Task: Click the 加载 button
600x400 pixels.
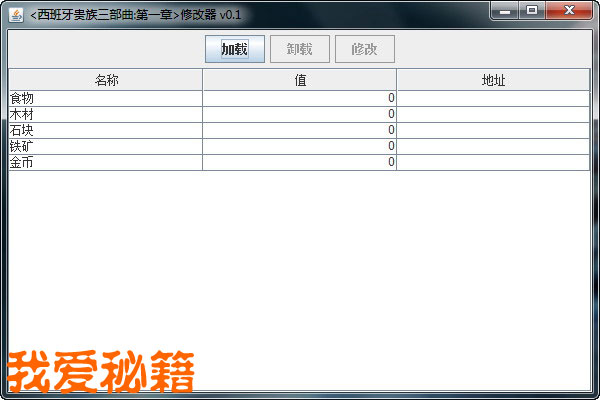Action: [234, 49]
